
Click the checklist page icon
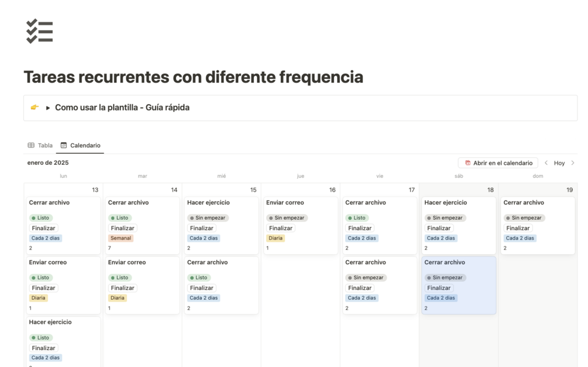click(40, 31)
